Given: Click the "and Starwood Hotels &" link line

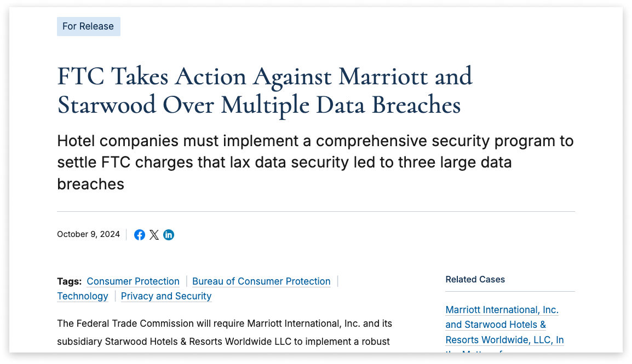Looking at the screenshot, I should 496,325.
